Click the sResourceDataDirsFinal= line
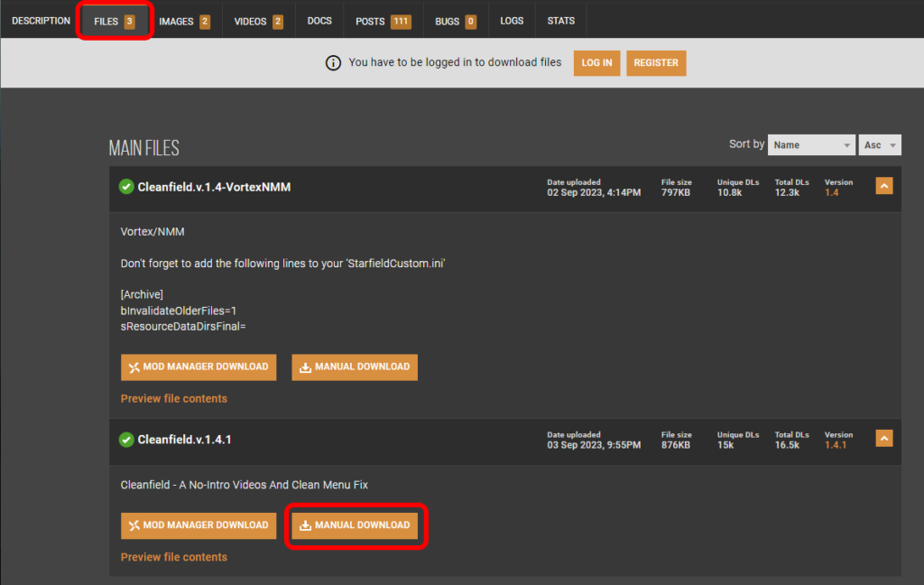Viewport: 924px width, 585px height. [183, 327]
